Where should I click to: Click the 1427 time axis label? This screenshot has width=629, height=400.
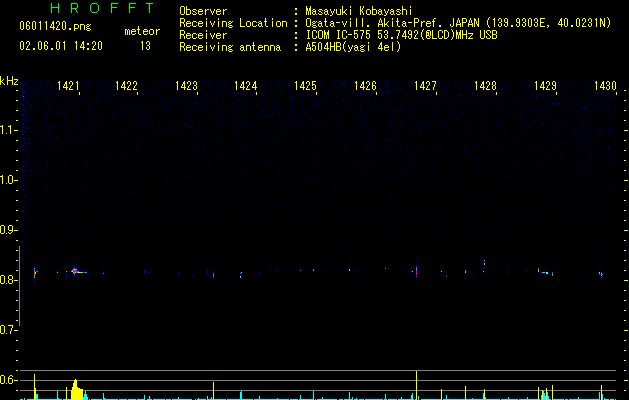click(x=425, y=85)
